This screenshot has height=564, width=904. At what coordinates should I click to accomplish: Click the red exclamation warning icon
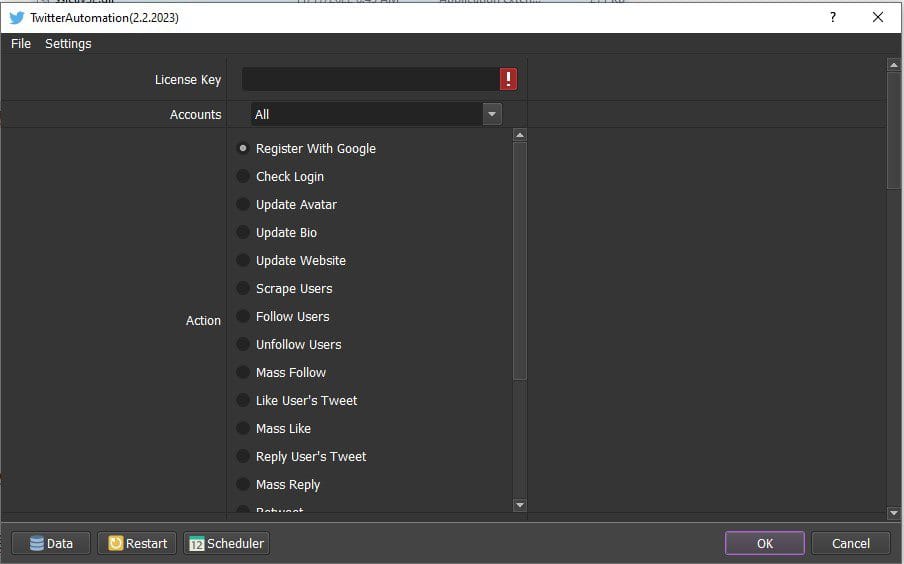pos(508,79)
